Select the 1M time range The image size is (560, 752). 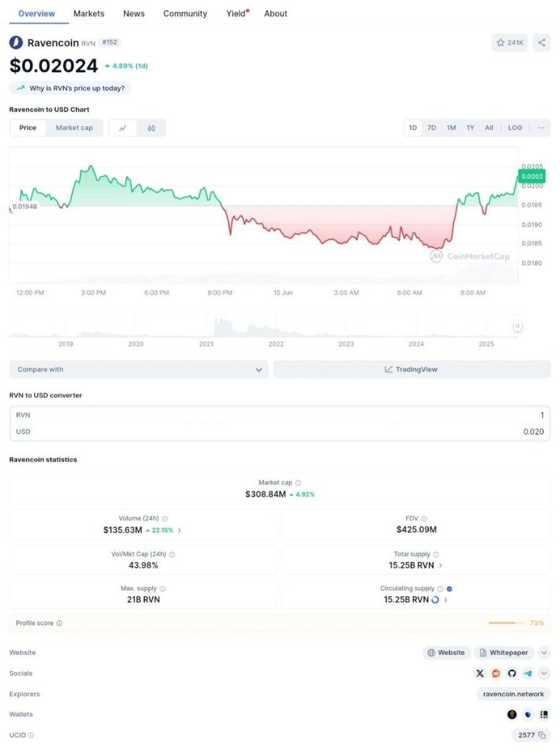[451, 128]
